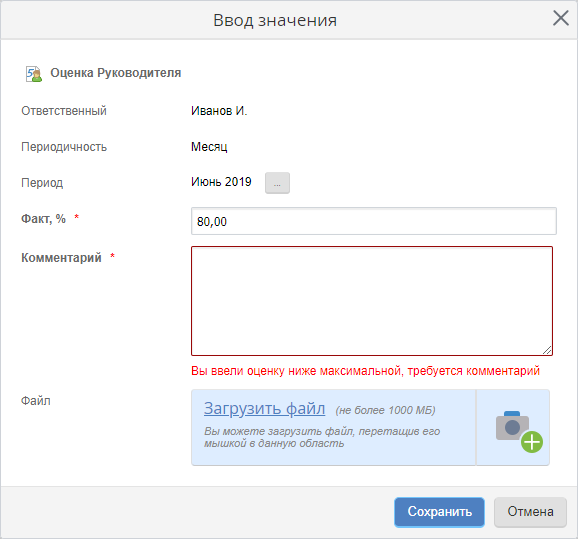Cancel the dialog with Отмена
Image resolution: width=578 pixels, height=539 pixels.
[530, 512]
